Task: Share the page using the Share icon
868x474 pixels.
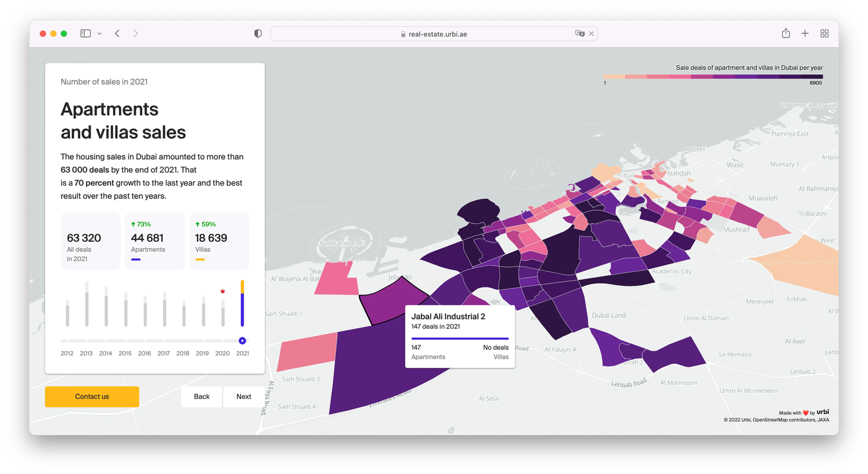Action: click(x=785, y=33)
